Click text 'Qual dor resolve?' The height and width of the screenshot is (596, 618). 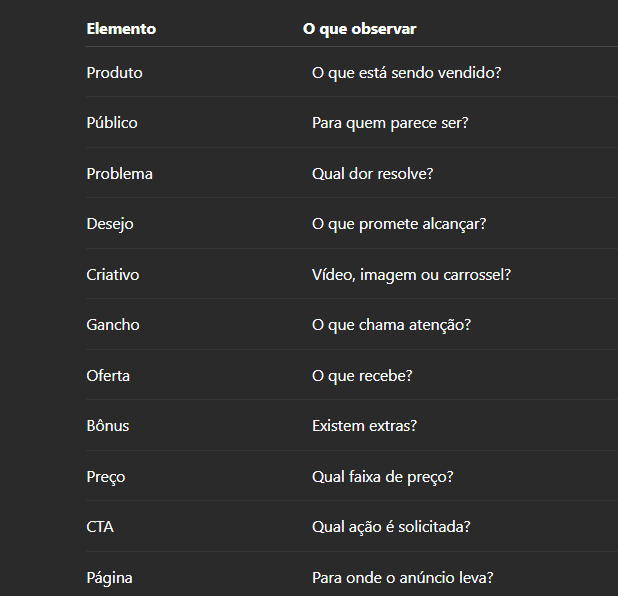[372, 173]
